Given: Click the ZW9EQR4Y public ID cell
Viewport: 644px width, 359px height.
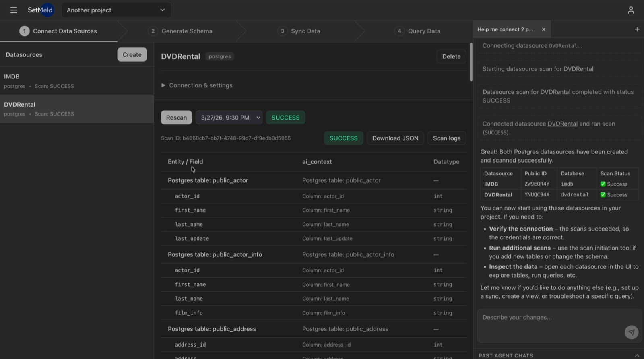Looking at the screenshot, I should click(x=537, y=184).
